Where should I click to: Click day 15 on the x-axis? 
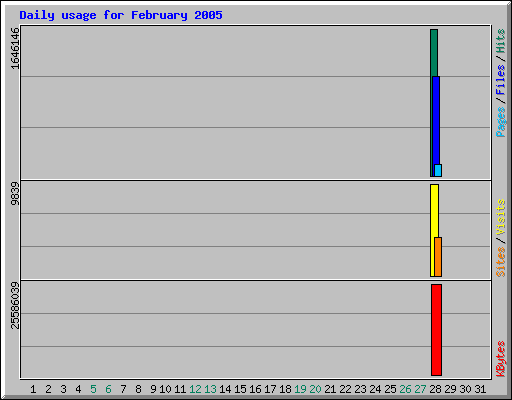coord(240,389)
